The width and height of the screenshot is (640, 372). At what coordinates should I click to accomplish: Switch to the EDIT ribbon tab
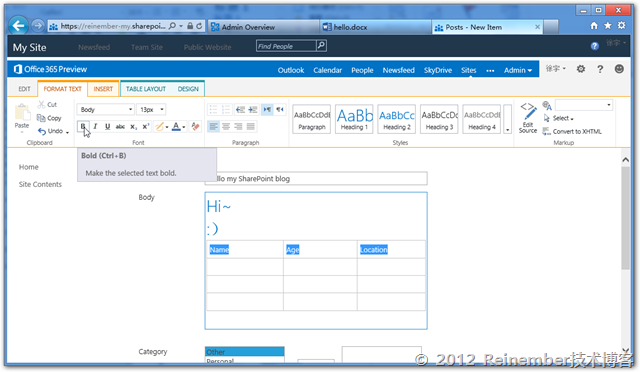point(24,89)
